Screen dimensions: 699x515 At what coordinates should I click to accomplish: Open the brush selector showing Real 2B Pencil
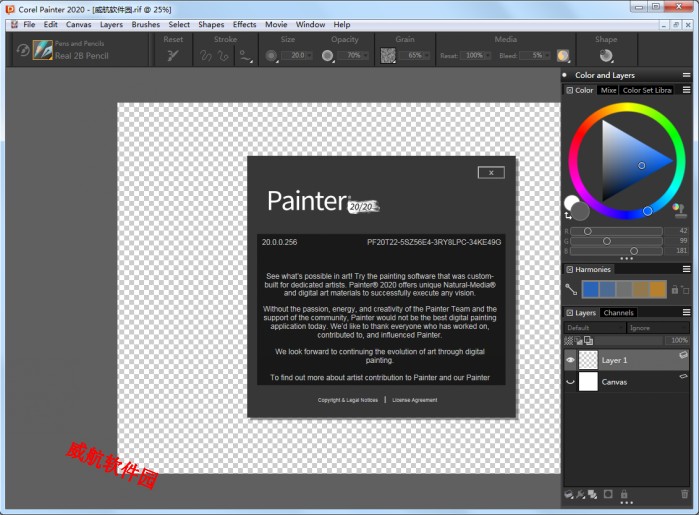(43, 49)
